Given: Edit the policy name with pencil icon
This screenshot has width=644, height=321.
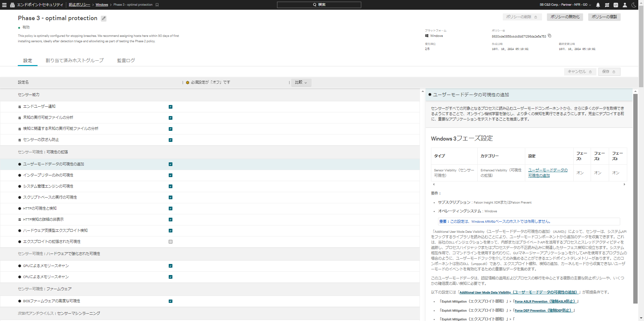Looking at the screenshot, I should (x=104, y=18).
